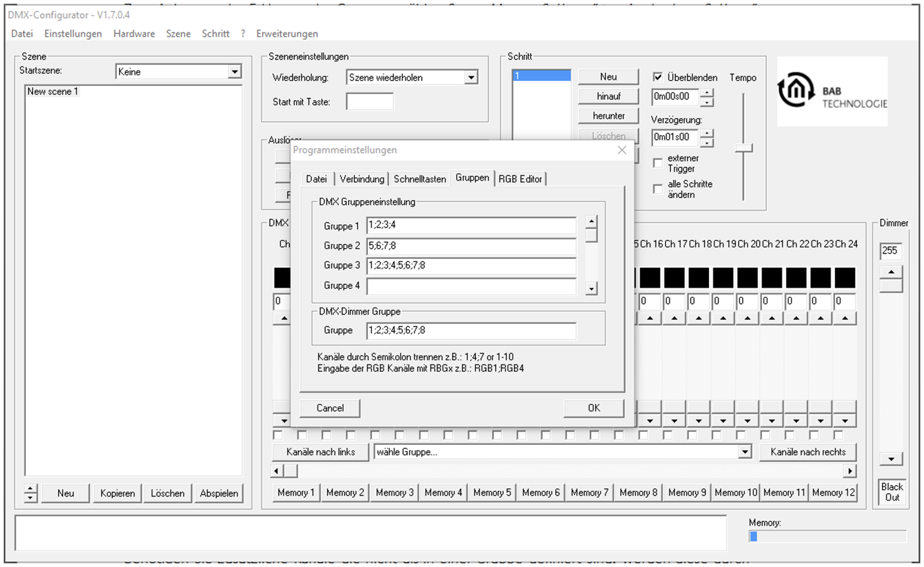Play scene with Abspielen button

[x=219, y=493]
